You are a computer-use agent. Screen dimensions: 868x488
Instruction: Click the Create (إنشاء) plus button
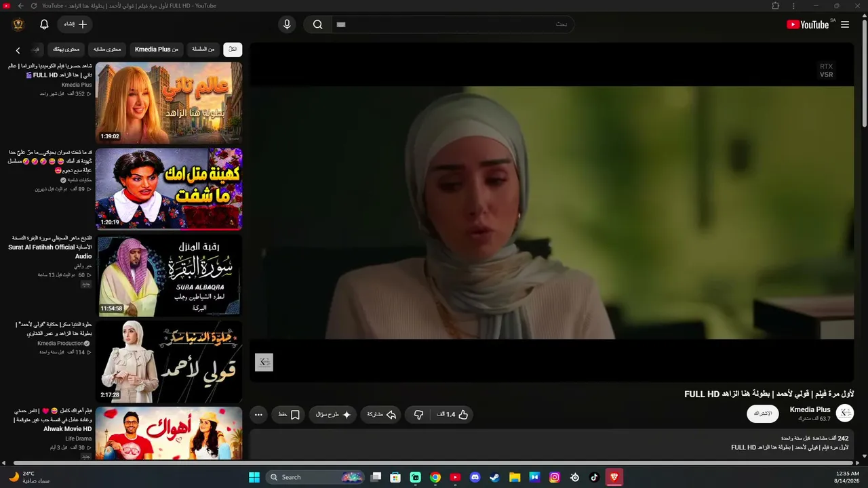tap(75, 24)
